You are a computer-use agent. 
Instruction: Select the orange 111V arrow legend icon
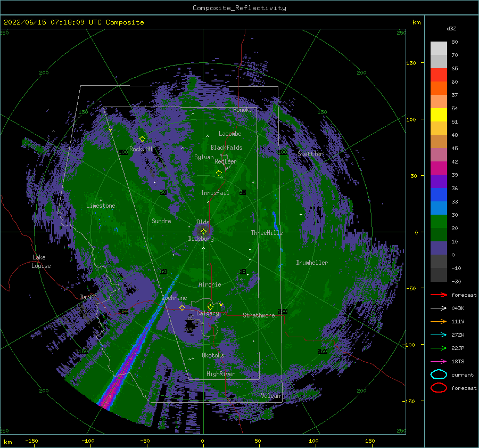439,321
